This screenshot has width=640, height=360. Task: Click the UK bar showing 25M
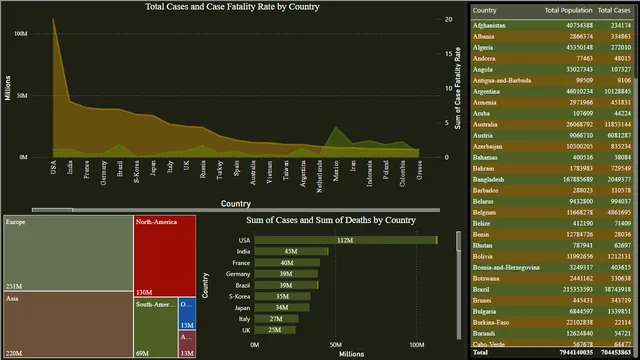[275, 330]
